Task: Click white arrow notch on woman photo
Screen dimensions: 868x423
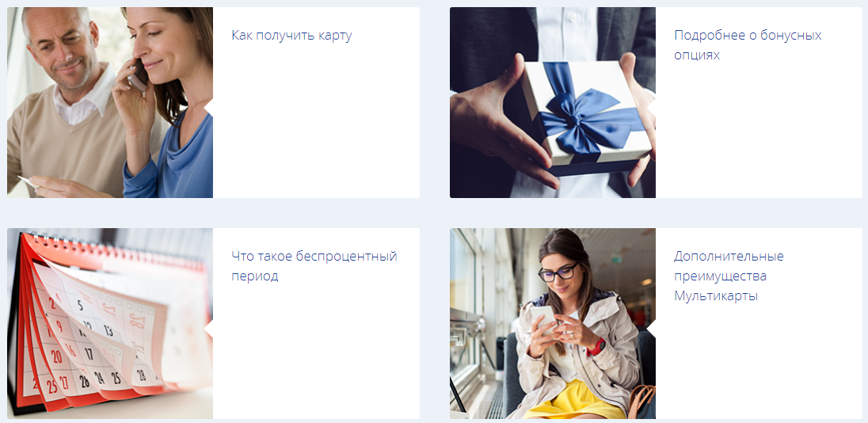Action: [652, 328]
